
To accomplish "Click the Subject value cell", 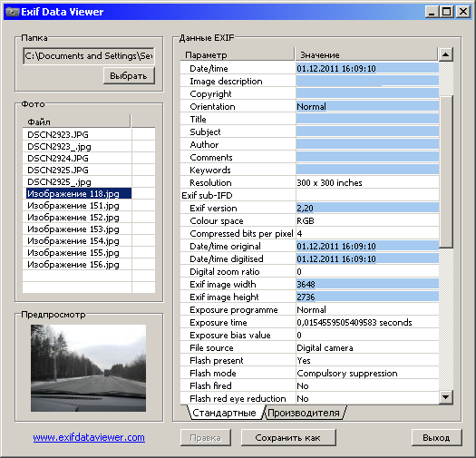I will coord(367,132).
